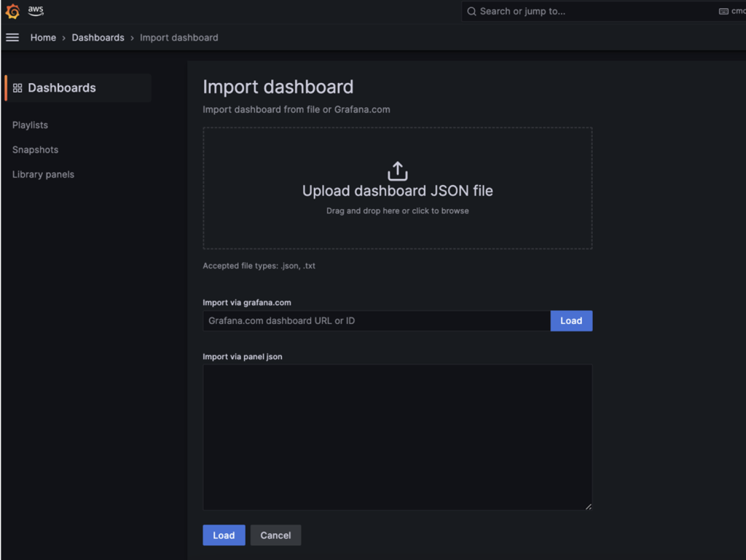Select Dashboards in the sidebar
Viewport: 746px width, 560px height.
[x=79, y=88]
